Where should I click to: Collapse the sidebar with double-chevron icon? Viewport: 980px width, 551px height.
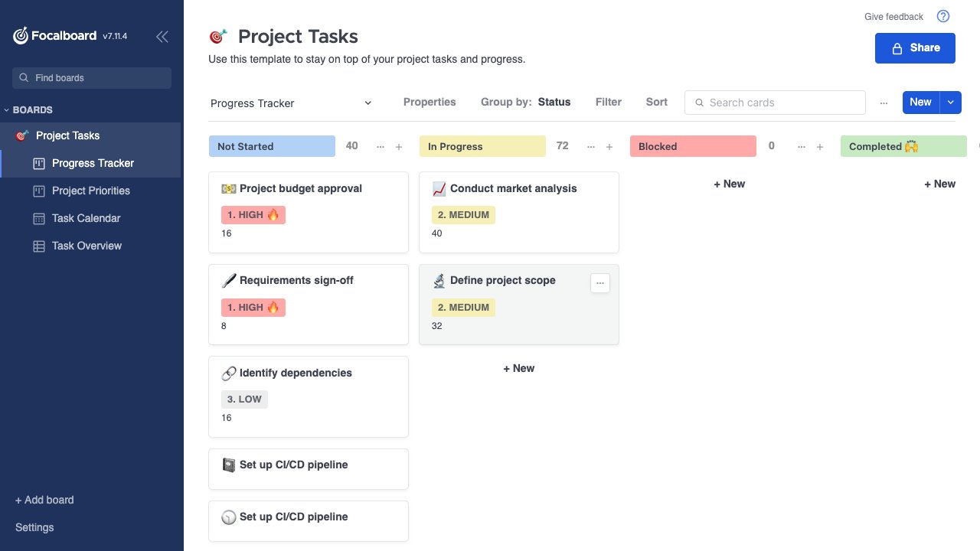pyautogui.click(x=162, y=36)
